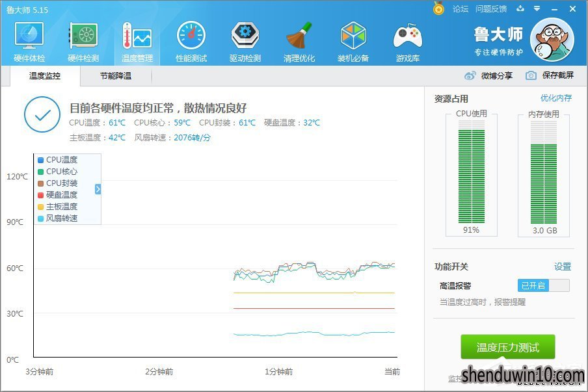Click the 当前 time axis label
This screenshot has height=392, width=588.
392,372
